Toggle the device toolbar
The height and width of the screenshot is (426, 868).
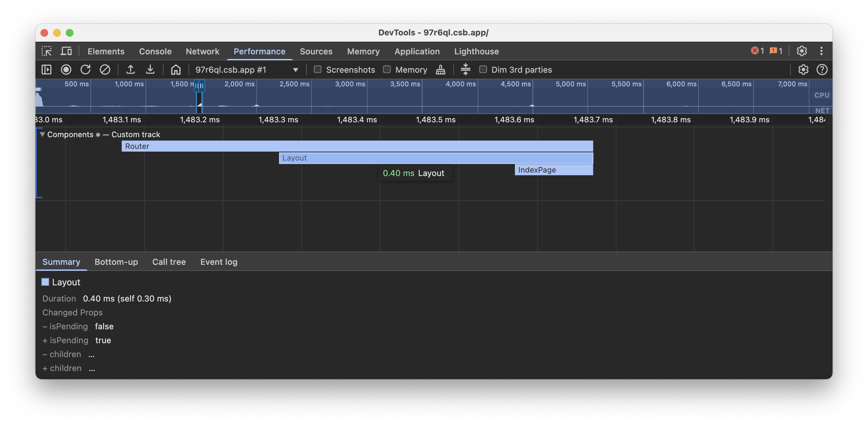tap(66, 51)
